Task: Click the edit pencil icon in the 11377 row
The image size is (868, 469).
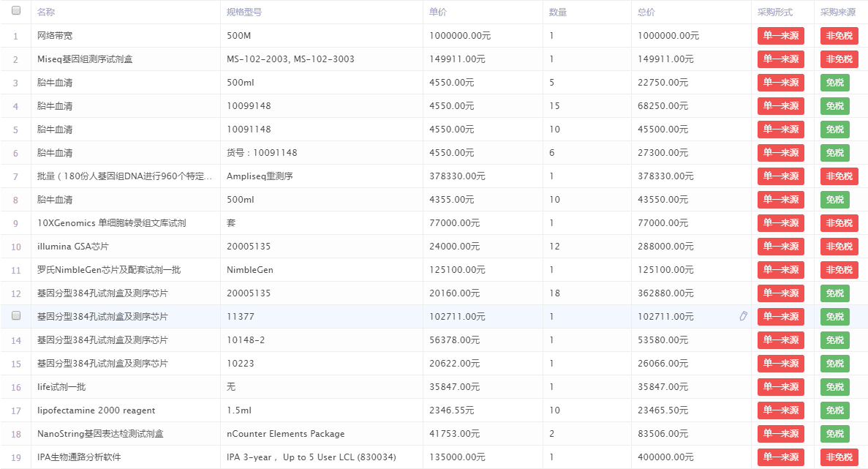Action: click(743, 316)
